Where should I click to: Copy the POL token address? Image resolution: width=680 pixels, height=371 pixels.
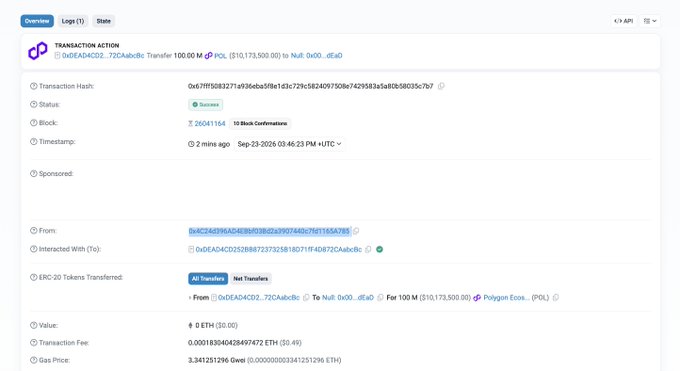point(556,298)
